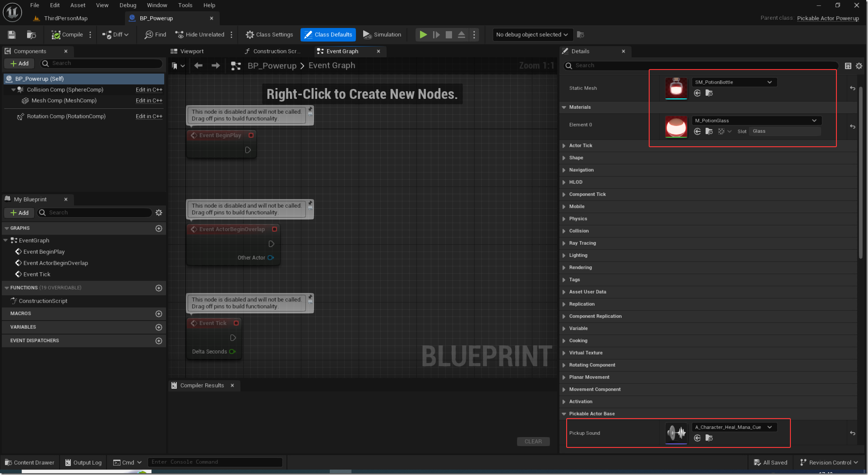This screenshot has width=868, height=475.
Task: Compile the BP_Powerup blueprint
Action: [67, 35]
